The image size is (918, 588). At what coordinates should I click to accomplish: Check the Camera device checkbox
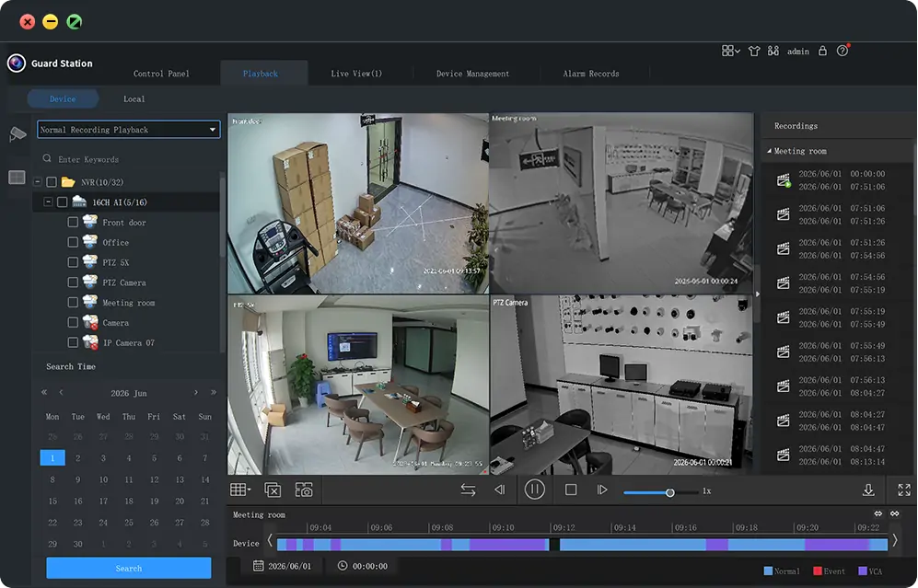[x=73, y=322]
